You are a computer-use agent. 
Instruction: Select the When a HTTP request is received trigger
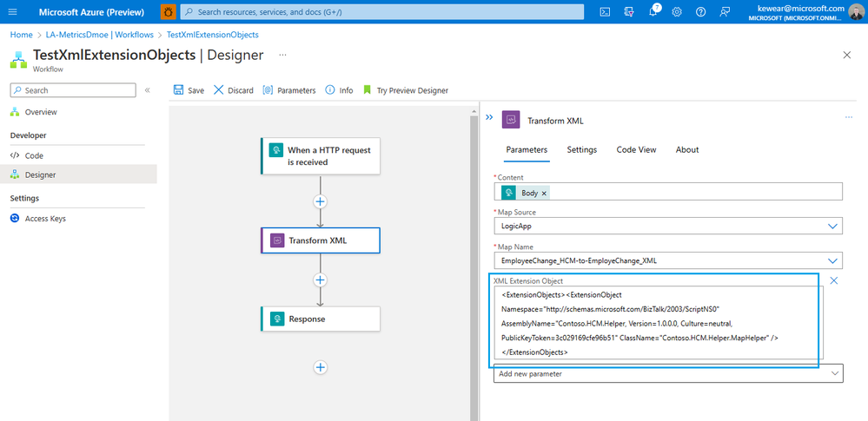click(321, 156)
